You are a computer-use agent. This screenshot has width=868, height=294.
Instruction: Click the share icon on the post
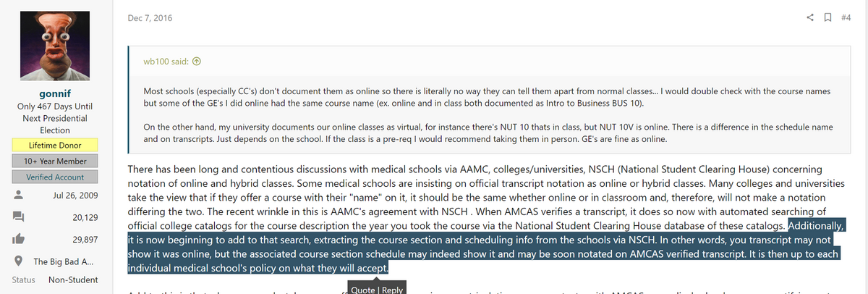[x=811, y=17]
